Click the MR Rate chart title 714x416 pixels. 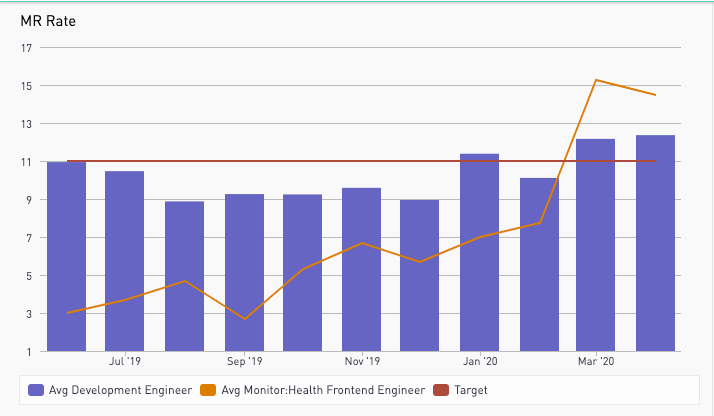click(x=49, y=22)
